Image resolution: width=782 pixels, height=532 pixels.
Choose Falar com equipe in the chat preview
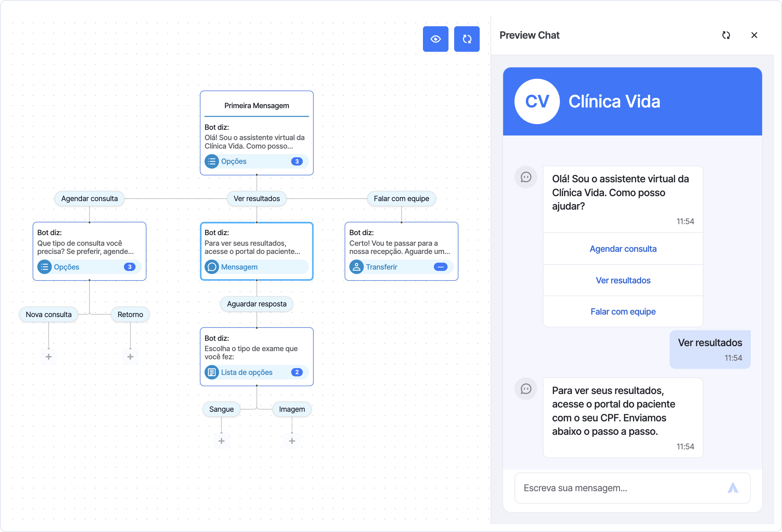click(x=623, y=312)
